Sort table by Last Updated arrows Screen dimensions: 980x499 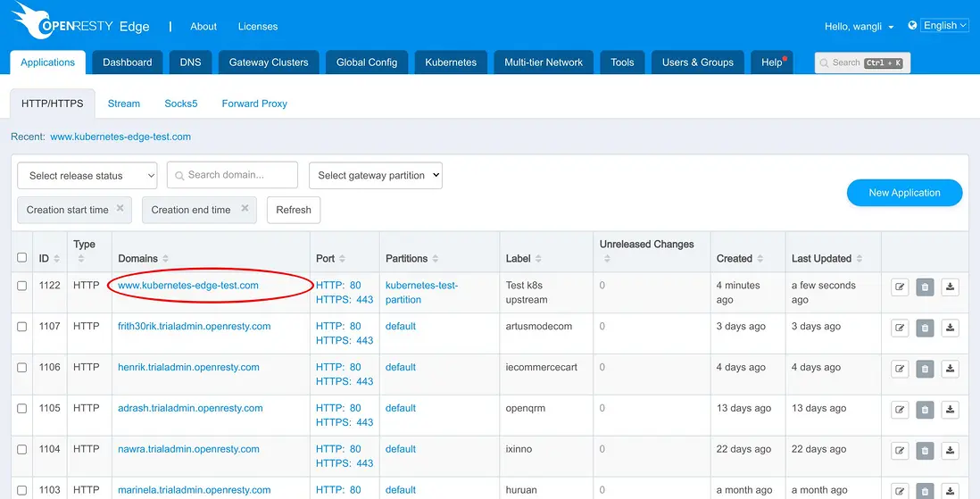(x=860, y=259)
